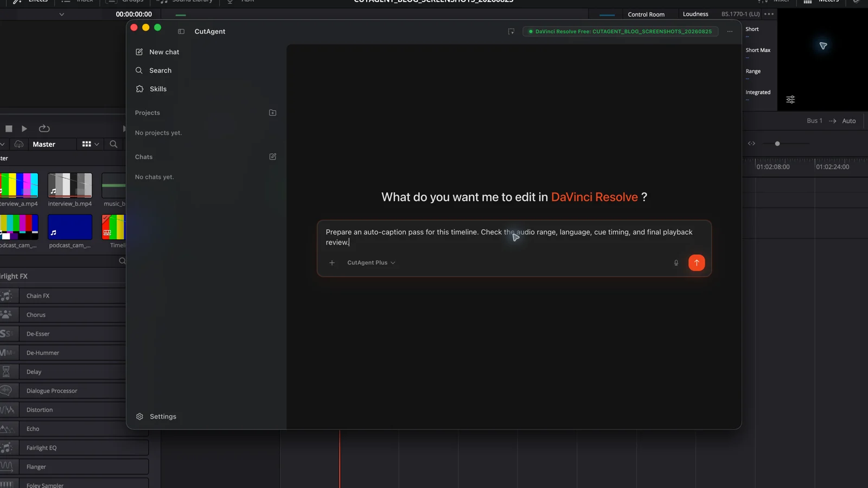
Task: Select the Foley Sampler effect
Action: (74, 484)
